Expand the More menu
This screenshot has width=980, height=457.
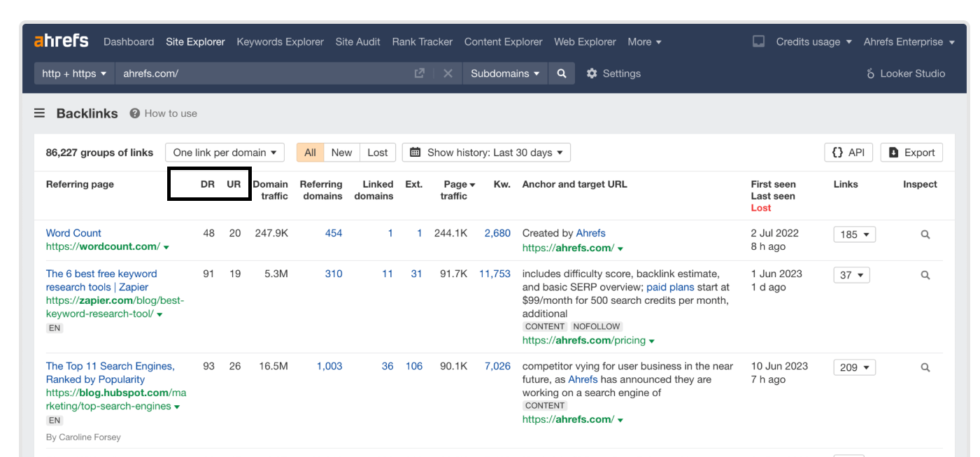[644, 42]
